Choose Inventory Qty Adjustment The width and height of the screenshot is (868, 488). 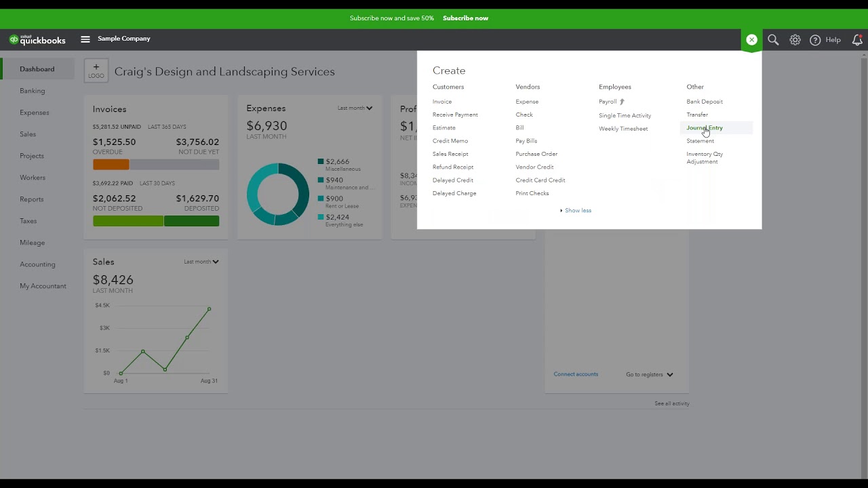pyautogui.click(x=705, y=158)
